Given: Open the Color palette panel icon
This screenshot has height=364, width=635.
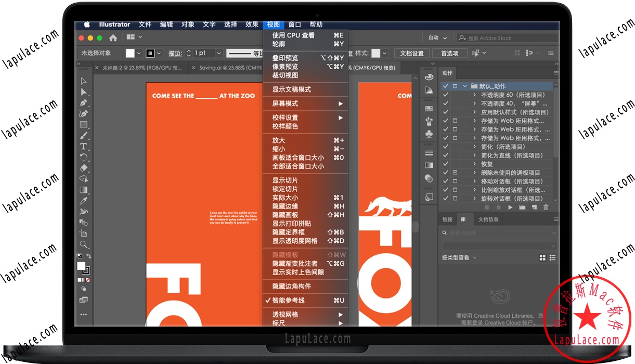Looking at the screenshot, I should (x=429, y=77).
